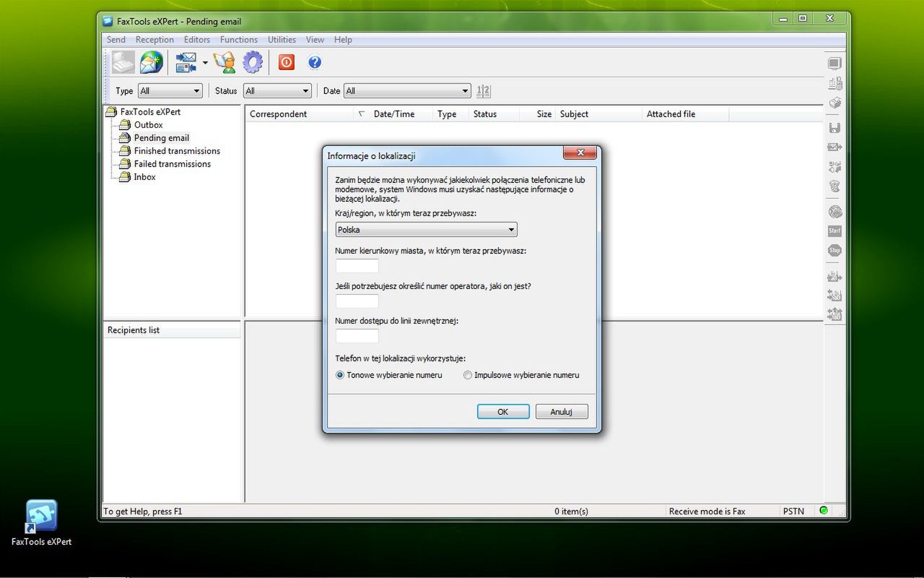Sort by the Size column header
Screen dimensions: 924x578
(538, 114)
